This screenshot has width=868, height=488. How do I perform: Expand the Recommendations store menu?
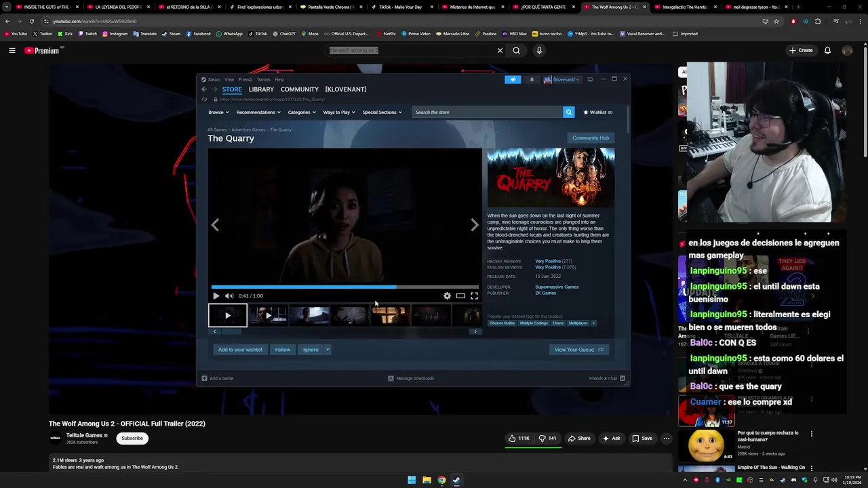click(x=258, y=112)
